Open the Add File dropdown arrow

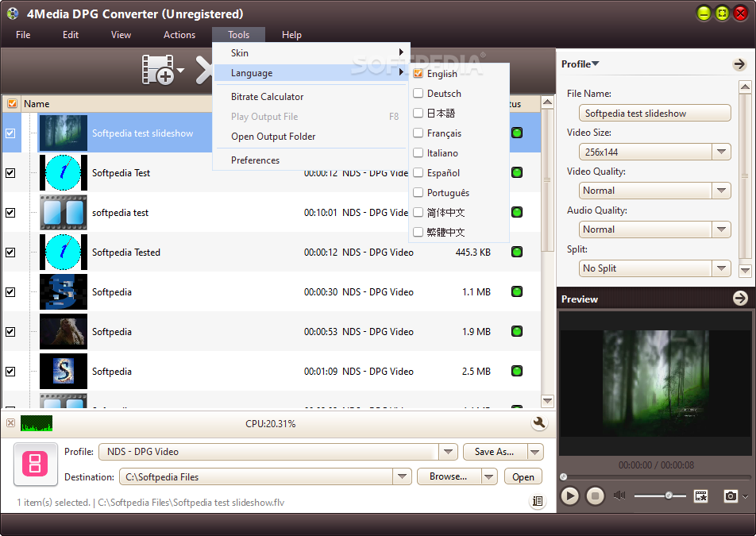click(x=181, y=71)
